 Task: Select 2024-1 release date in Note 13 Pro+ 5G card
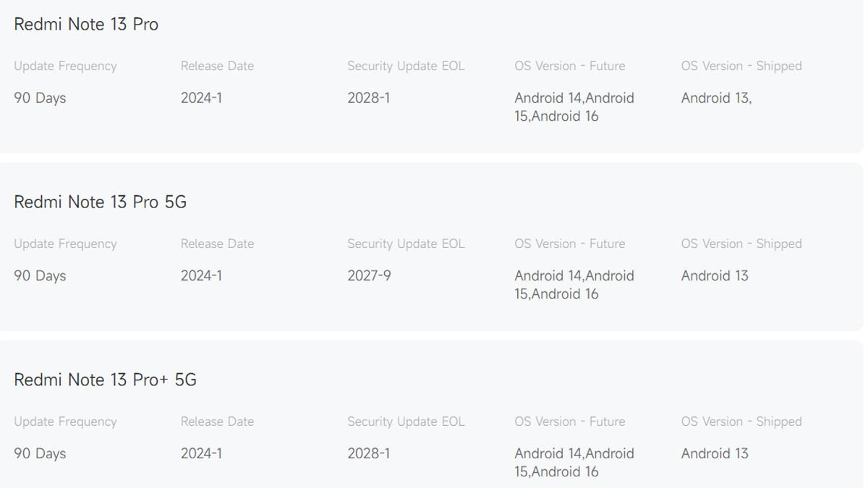coord(201,453)
